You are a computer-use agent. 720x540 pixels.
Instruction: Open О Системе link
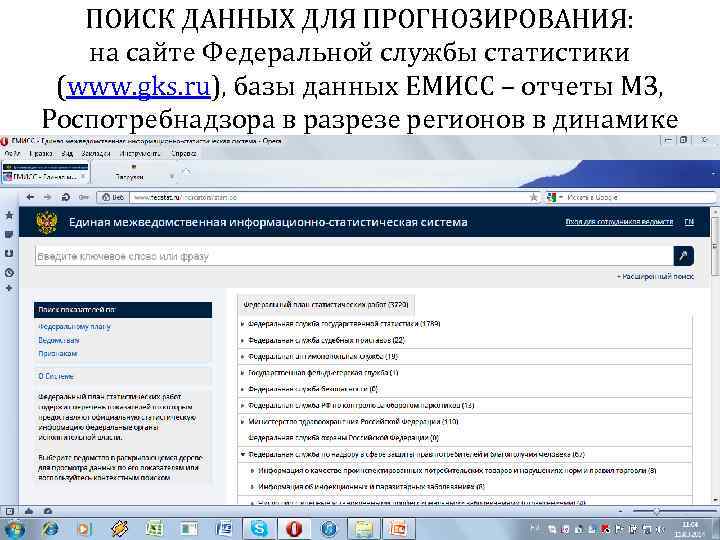tap(56, 376)
